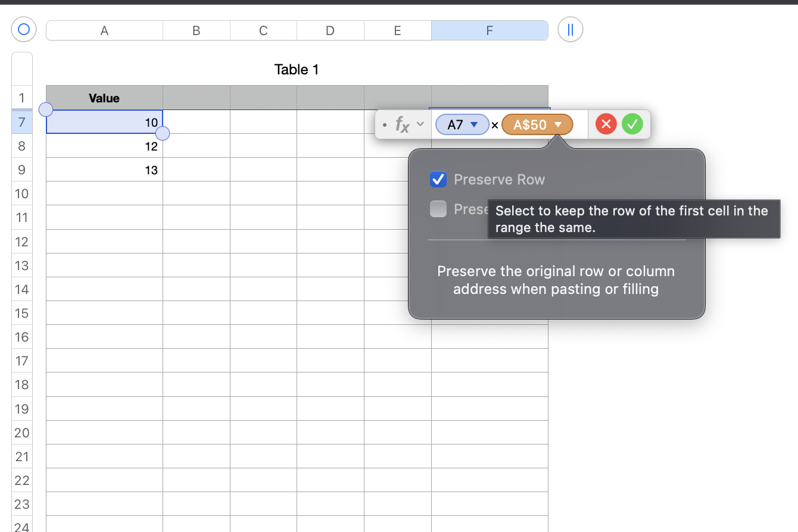
Task: Enable the Preserve Column checkbox
Action: [438, 209]
